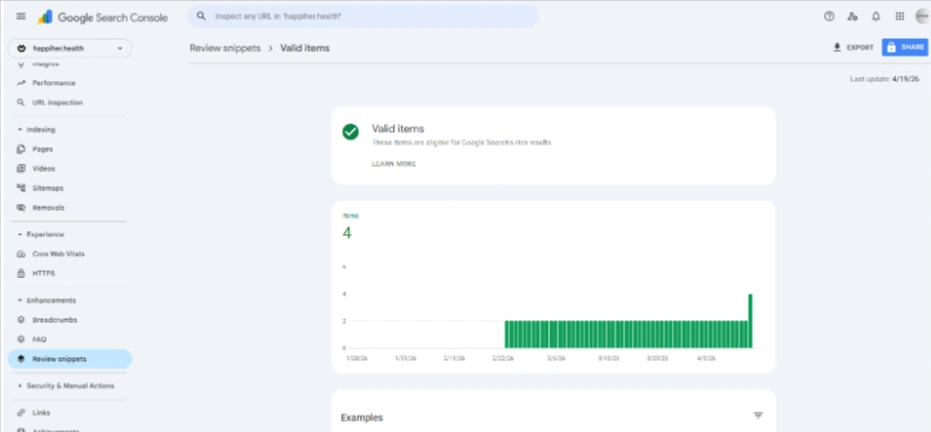Open the Examples filter icon
This screenshot has width=931, height=432.
[x=758, y=416]
